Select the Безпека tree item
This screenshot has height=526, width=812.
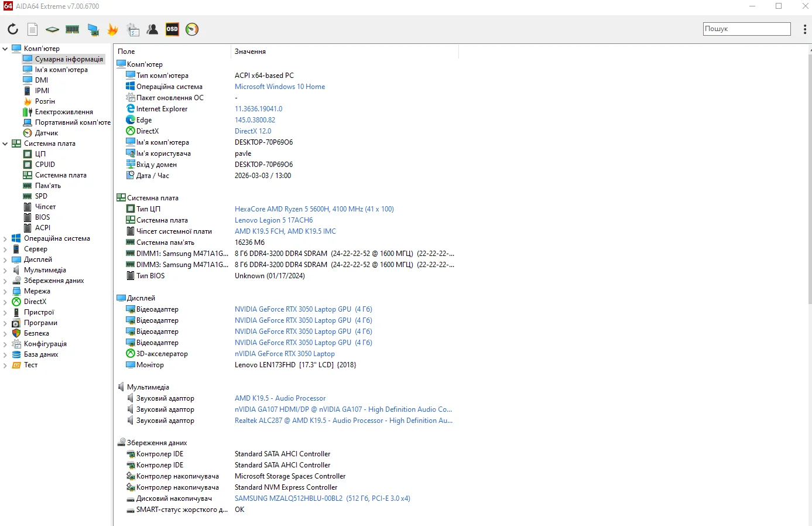[36, 333]
